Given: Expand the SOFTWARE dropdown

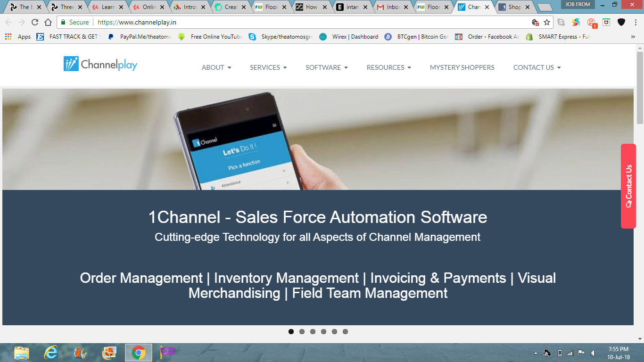Looking at the screenshot, I should pos(326,67).
